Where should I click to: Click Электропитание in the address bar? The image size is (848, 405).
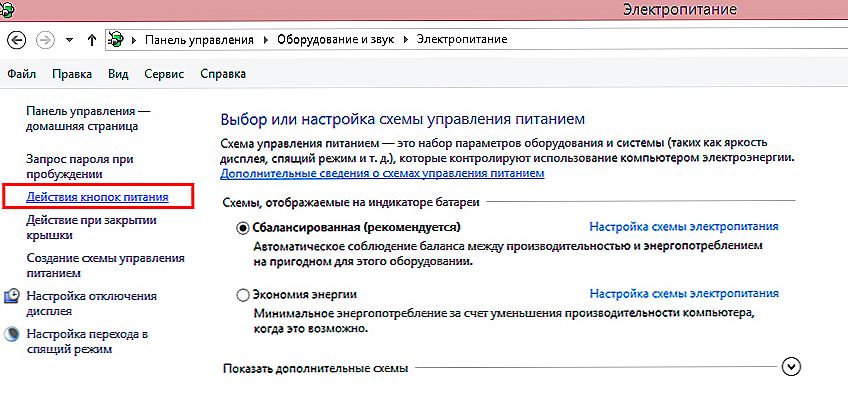point(461,39)
